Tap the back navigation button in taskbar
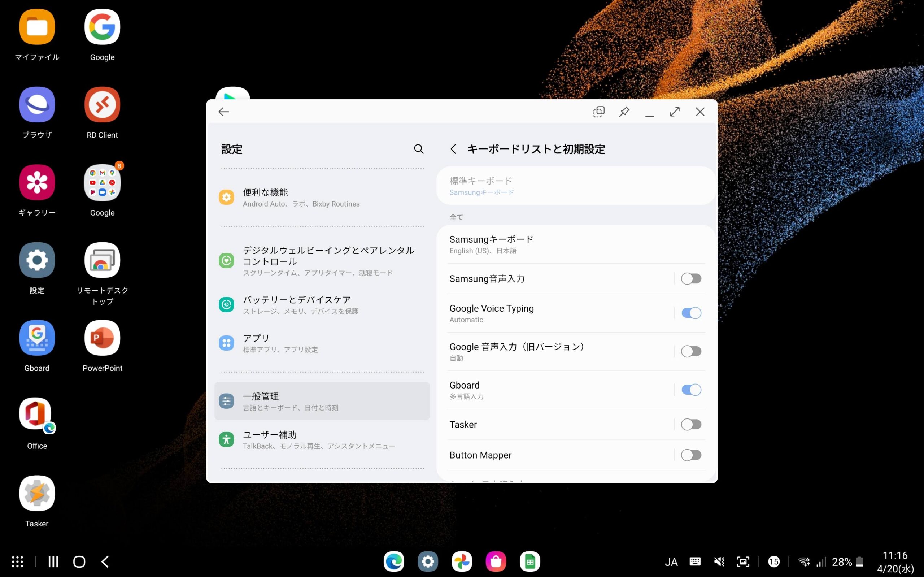 [105, 561]
